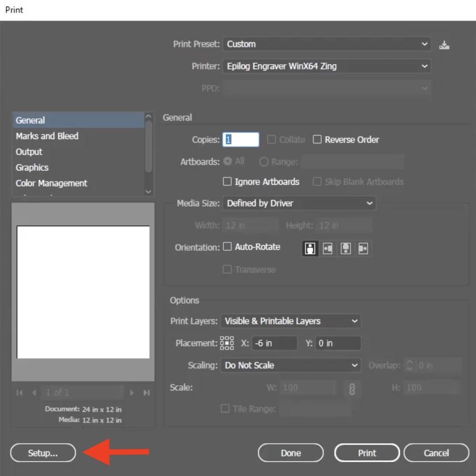
Task: Enable the Reverse Order checkbox
Action: tap(317, 139)
